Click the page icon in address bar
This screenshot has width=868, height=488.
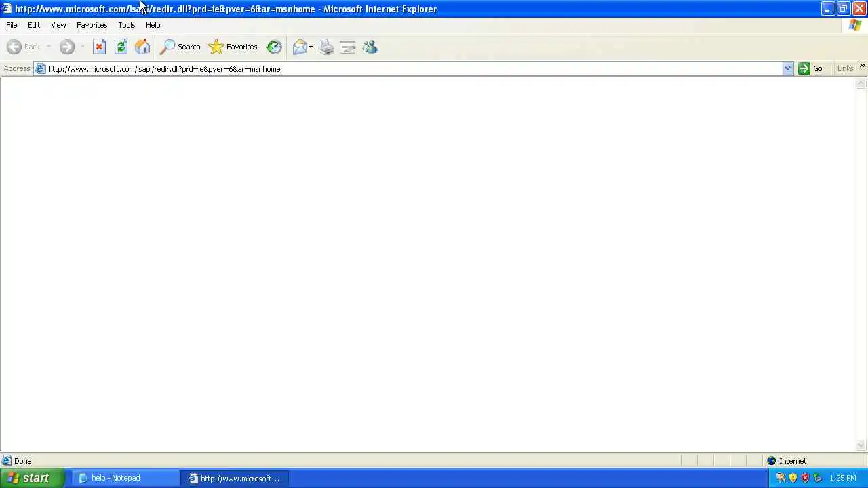pos(41,68)
